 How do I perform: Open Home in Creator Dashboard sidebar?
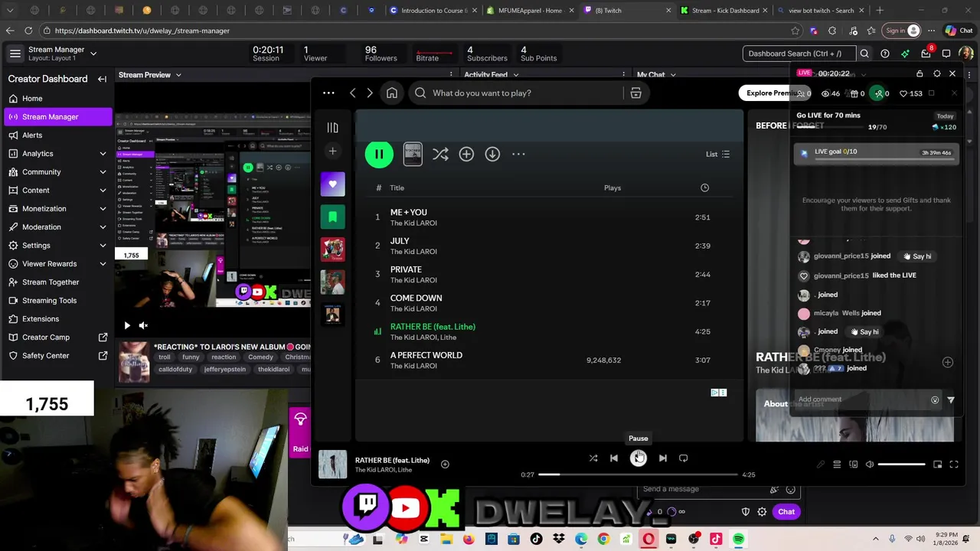[x=57, y=99]
